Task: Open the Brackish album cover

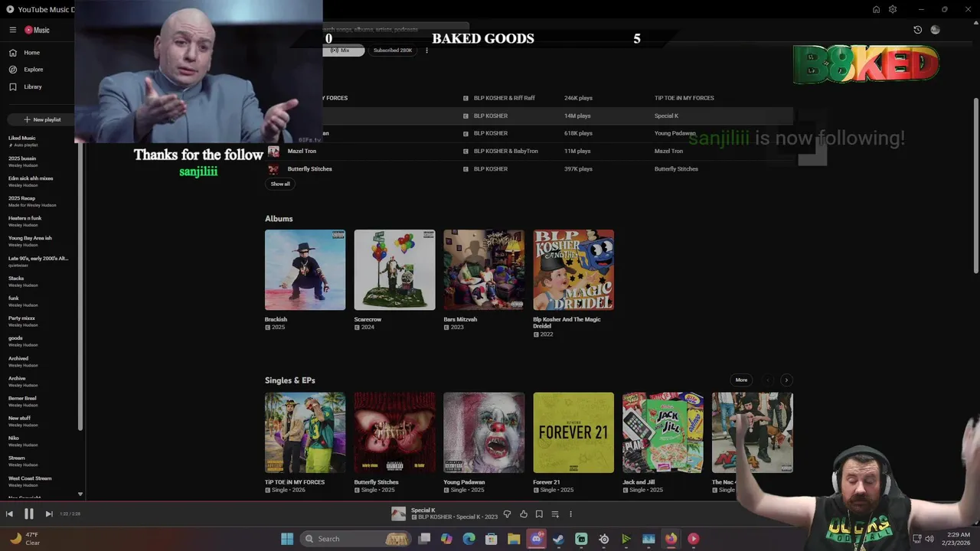Action: [x=305, y=270]
